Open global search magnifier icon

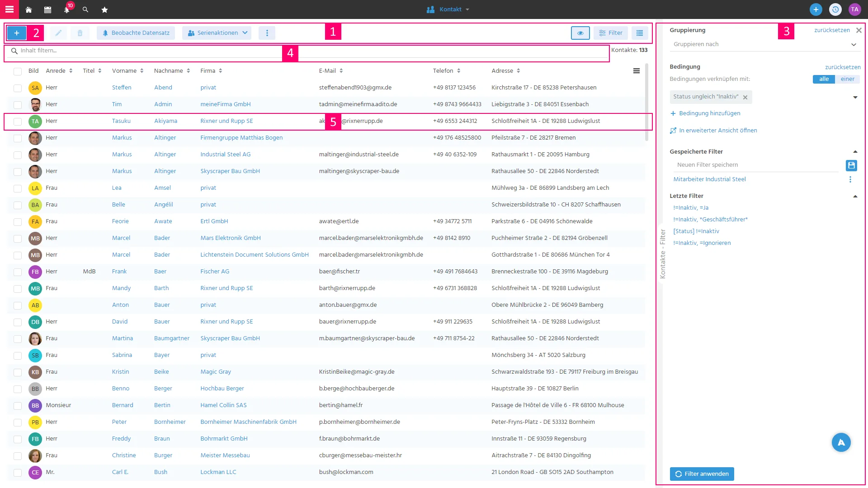point(85,9)
